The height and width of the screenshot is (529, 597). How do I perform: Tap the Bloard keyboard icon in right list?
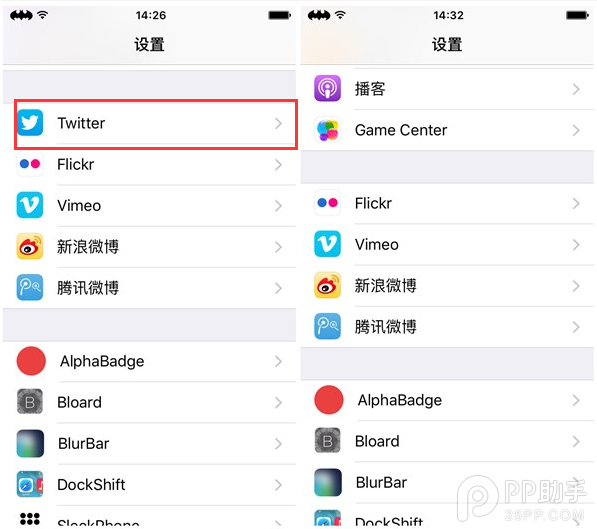(327, 441)
